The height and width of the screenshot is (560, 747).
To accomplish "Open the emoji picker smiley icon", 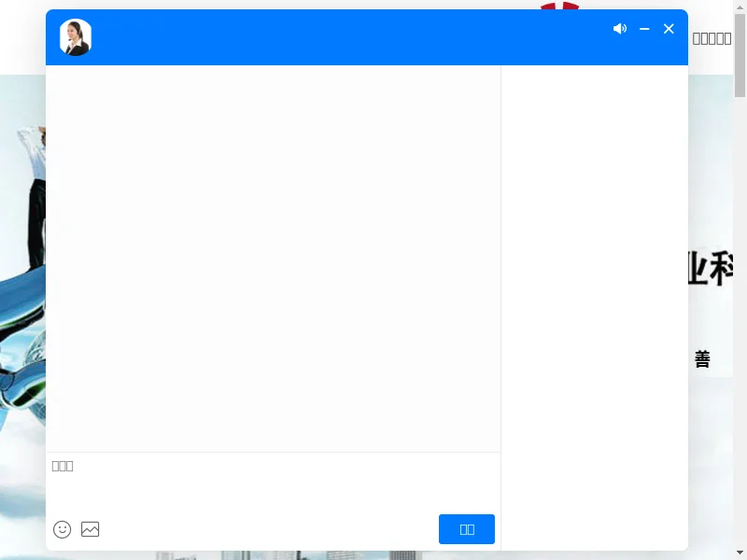I will point(62,529).
